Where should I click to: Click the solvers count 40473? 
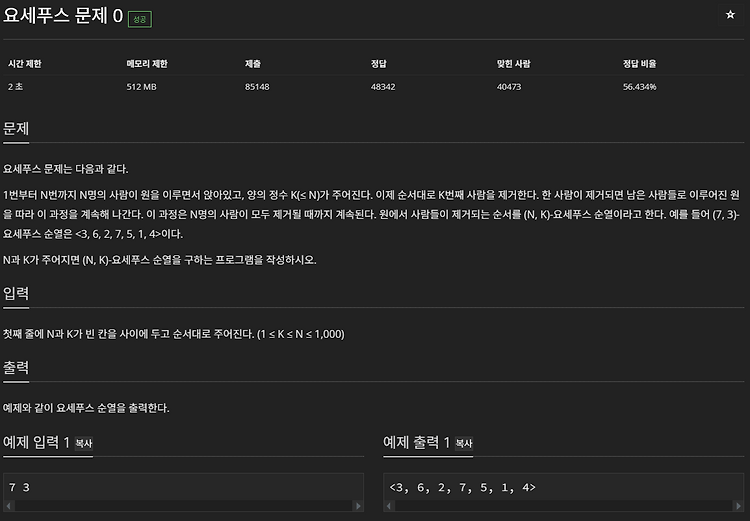pyautogui.click(x=509, y=87)
